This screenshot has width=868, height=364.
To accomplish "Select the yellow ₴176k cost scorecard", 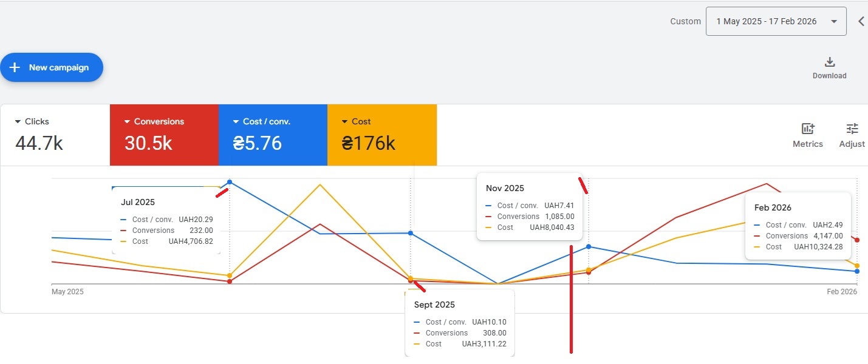I will click(x=382, y=135).
